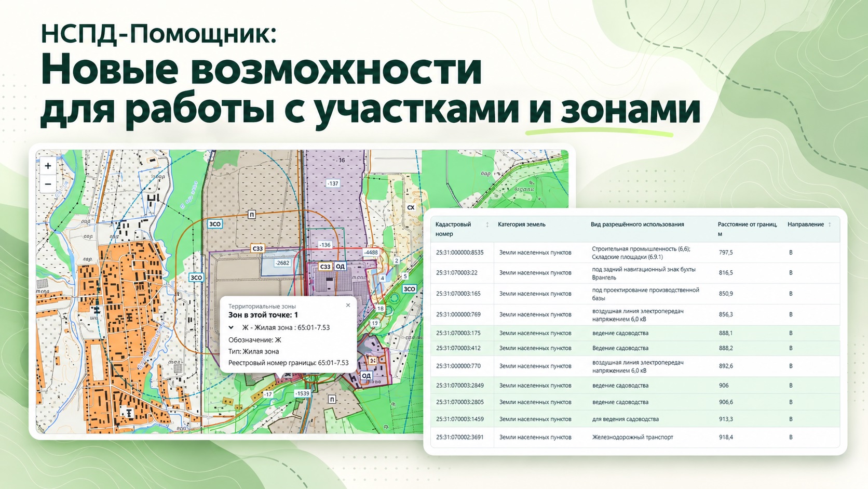Sort by Кадастровый номер column arrows

487,224
